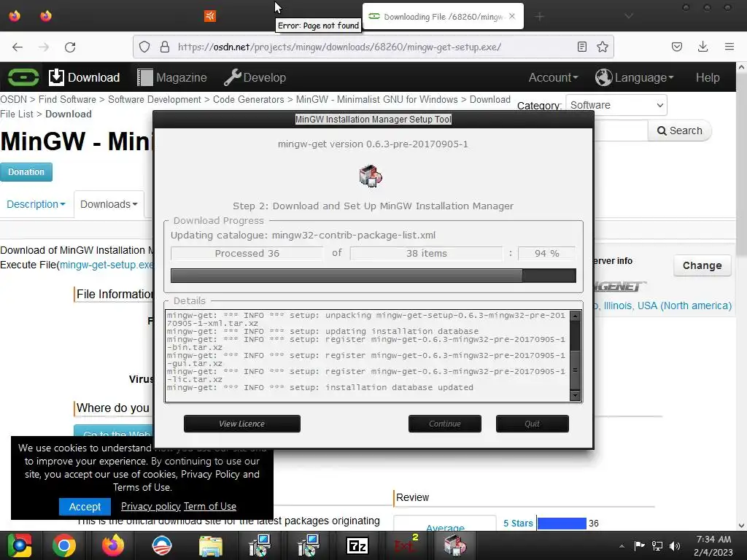747x560 pixels.
Task: Open the Firefox downloads panel
Action: (x=703, y=47)
